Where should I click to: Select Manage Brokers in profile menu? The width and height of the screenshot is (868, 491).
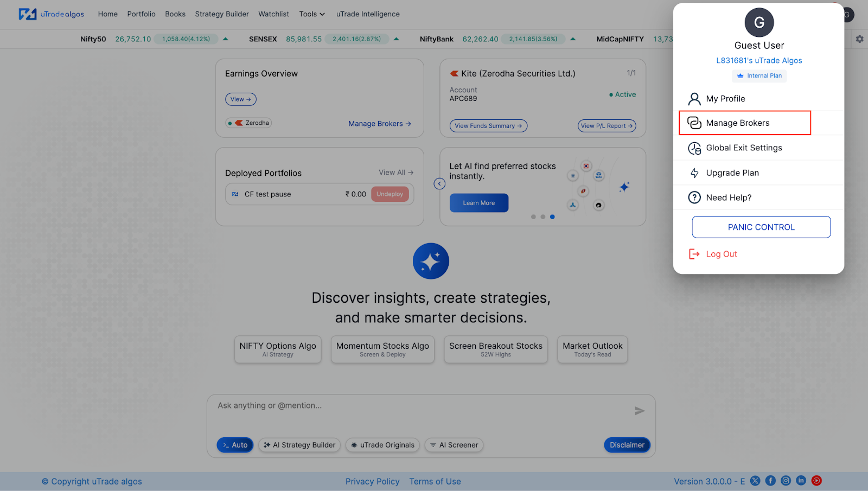coord(745,123)
